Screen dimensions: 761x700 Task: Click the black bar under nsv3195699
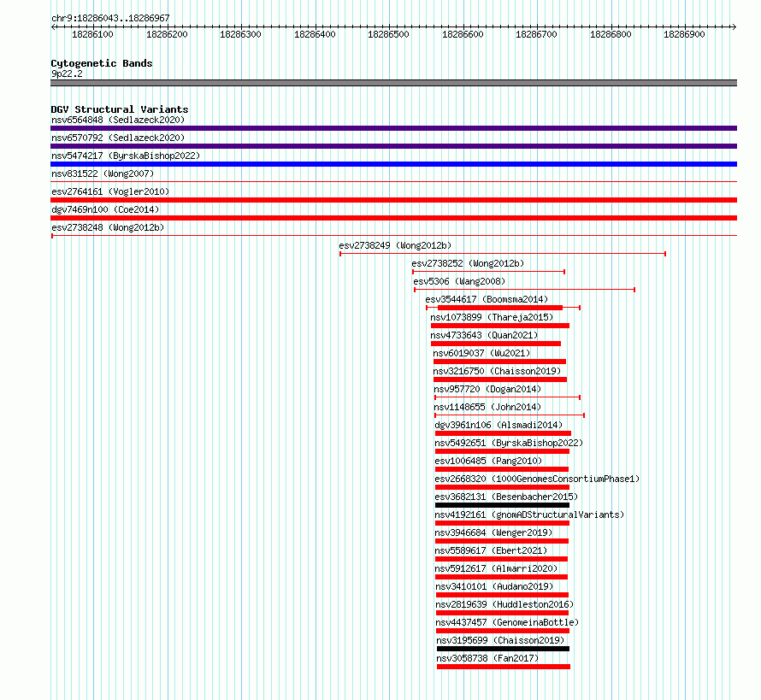point(504,649)
